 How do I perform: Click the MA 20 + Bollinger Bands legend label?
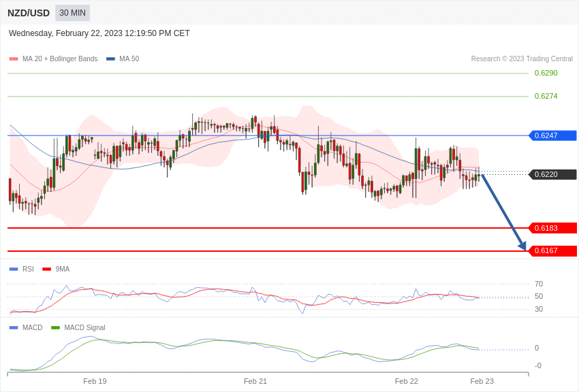[60, 59]
